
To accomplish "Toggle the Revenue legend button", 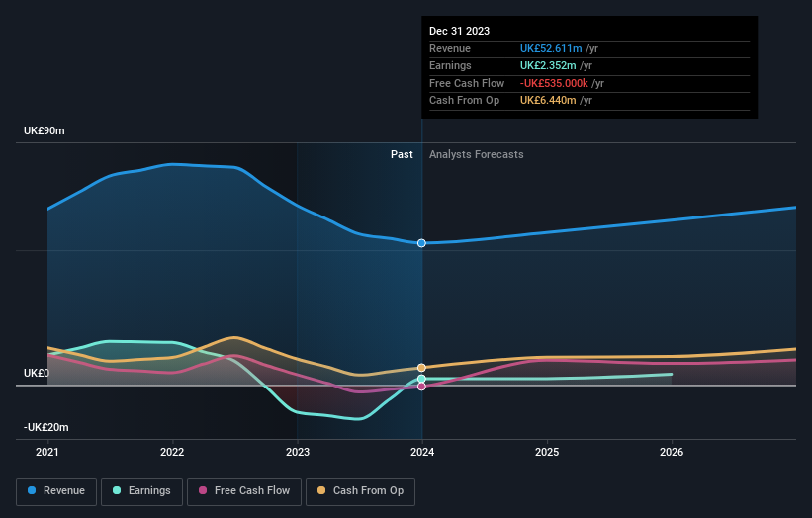I will coord(56,491).
